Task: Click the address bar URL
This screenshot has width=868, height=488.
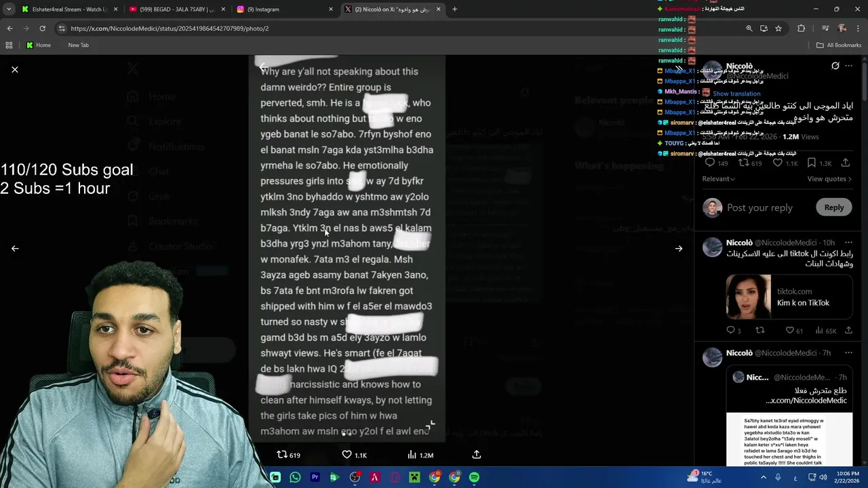Action: point(170,28)
